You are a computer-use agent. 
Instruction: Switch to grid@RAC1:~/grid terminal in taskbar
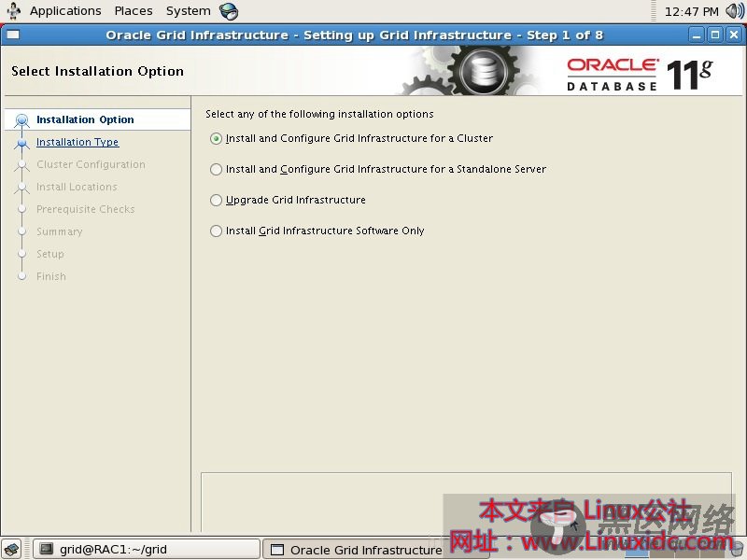147,550
